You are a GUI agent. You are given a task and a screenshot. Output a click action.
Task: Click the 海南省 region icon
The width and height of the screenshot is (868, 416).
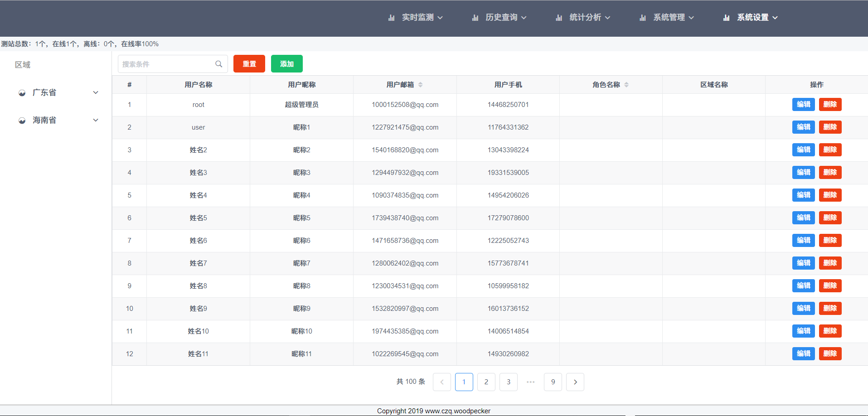pos(22,121)
